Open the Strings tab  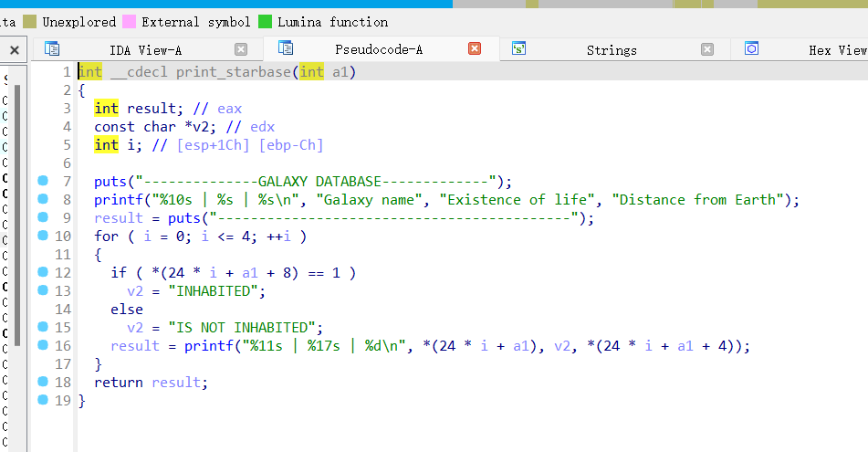point(612,50)
